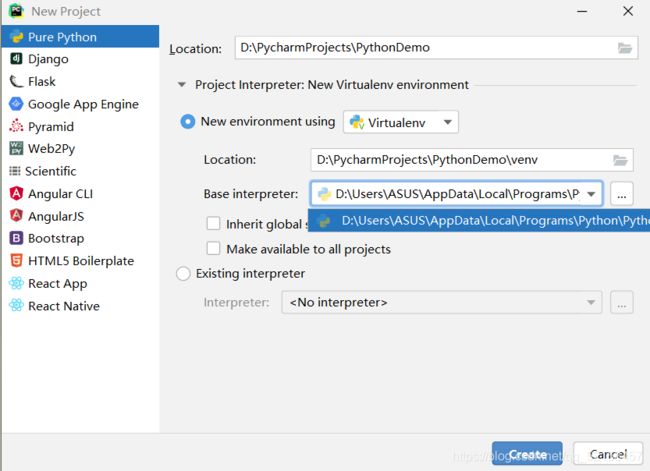Open the Virtualenv environment type dropdown

[x=401, y=122]
